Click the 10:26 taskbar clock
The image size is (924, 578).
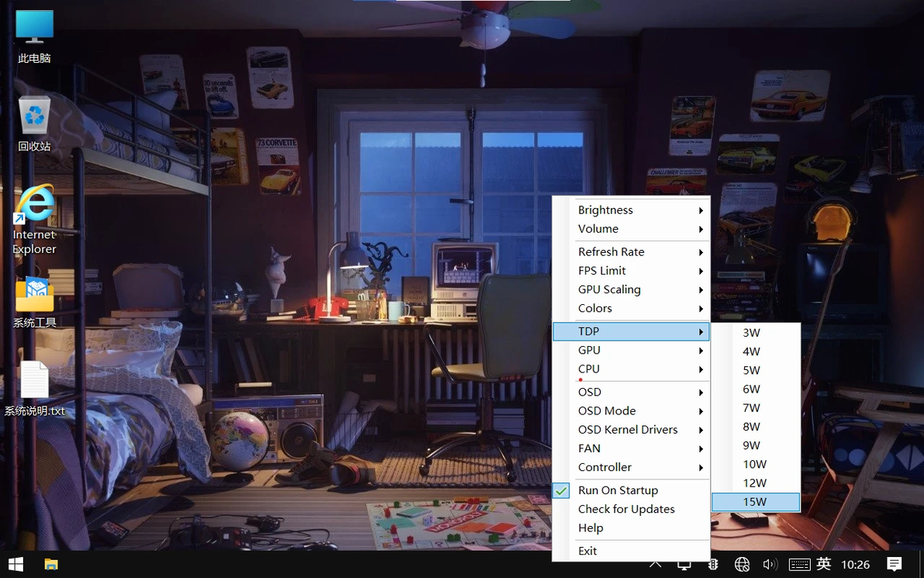pos(855,565)
